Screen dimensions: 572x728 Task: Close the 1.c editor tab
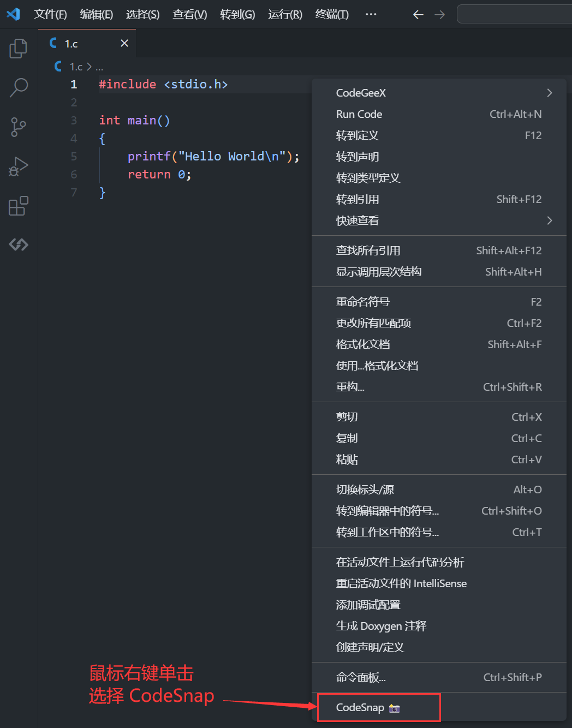(x=124, y=43)
